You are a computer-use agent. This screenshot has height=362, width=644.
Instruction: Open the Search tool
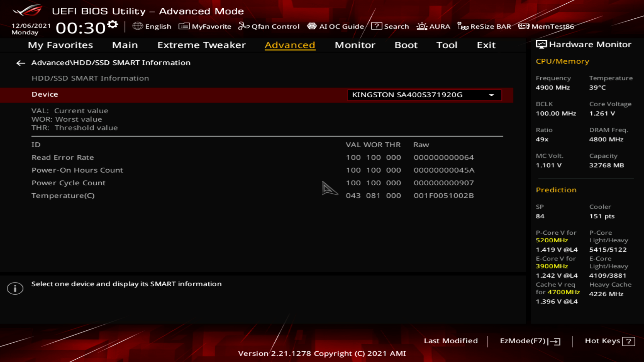tap(390, 26)
